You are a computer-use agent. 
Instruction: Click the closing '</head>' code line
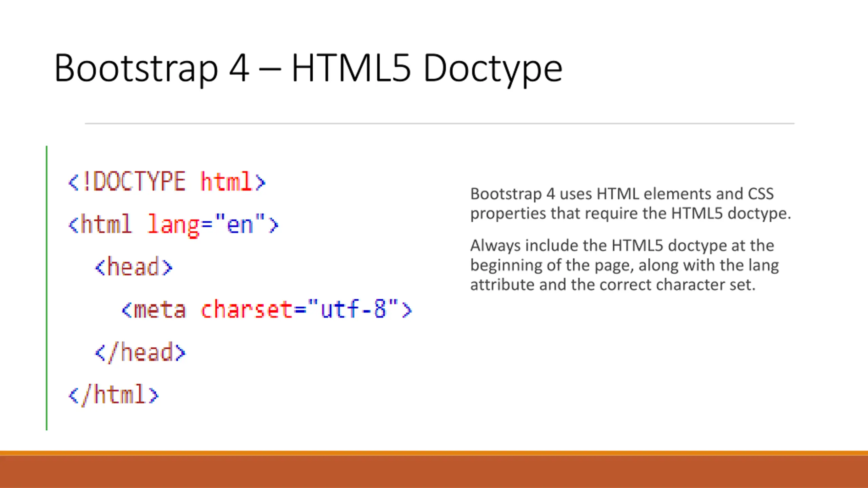point(140,352)
